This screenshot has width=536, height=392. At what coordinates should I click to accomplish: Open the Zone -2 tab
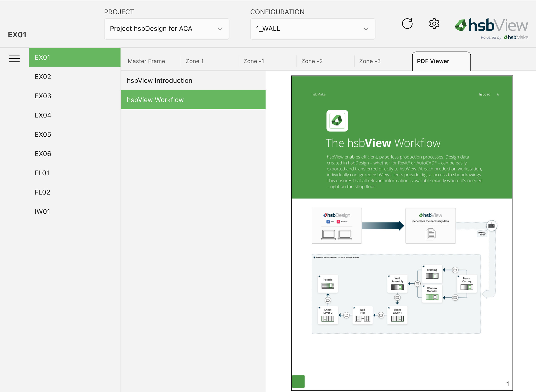(x=312, y=61)
